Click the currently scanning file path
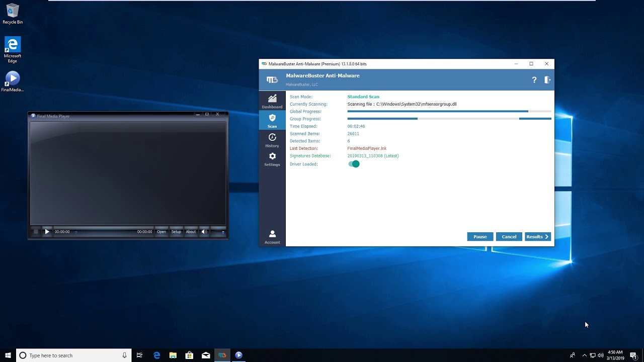 point(402,104)
